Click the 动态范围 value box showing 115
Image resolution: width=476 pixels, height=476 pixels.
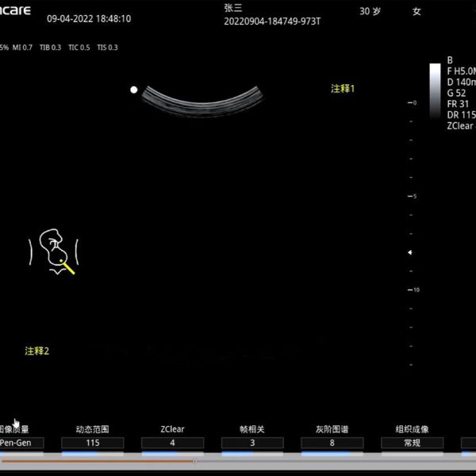(x=93, y=443)
